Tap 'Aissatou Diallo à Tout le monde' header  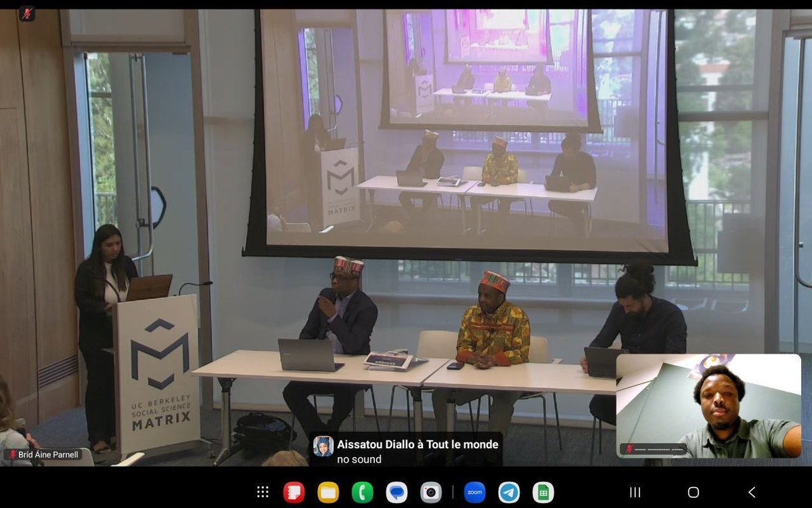[418, 444]
